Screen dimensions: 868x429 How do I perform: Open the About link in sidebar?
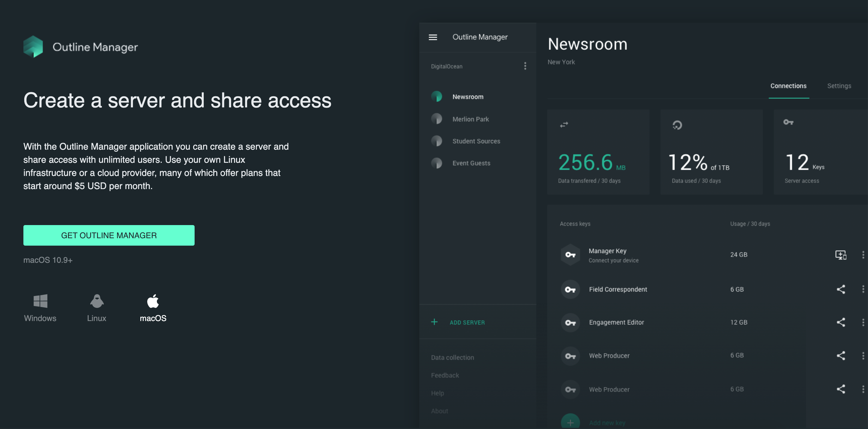tap(439, 411)
